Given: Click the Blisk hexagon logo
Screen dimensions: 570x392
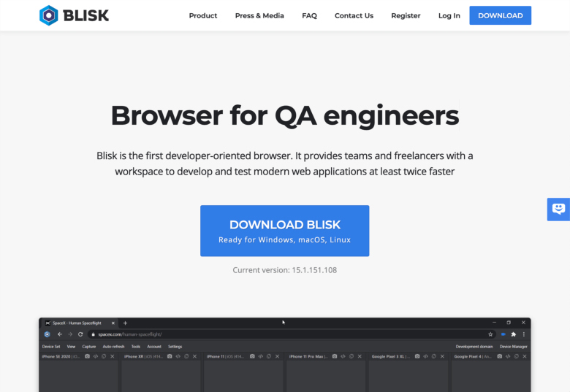Looking at the screenshot, I should (48, 15).
